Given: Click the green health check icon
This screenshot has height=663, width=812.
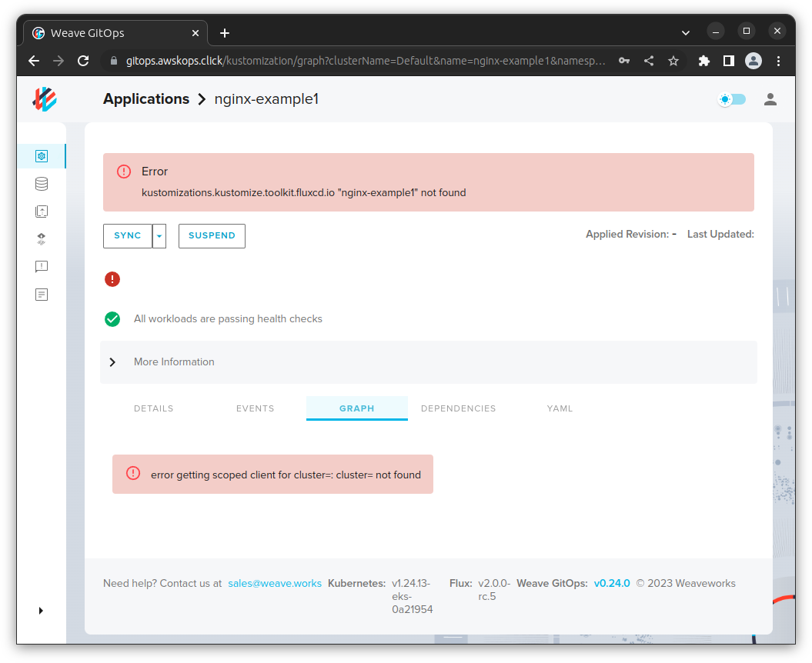Looking at the screenshot, I should click(112, 319).
